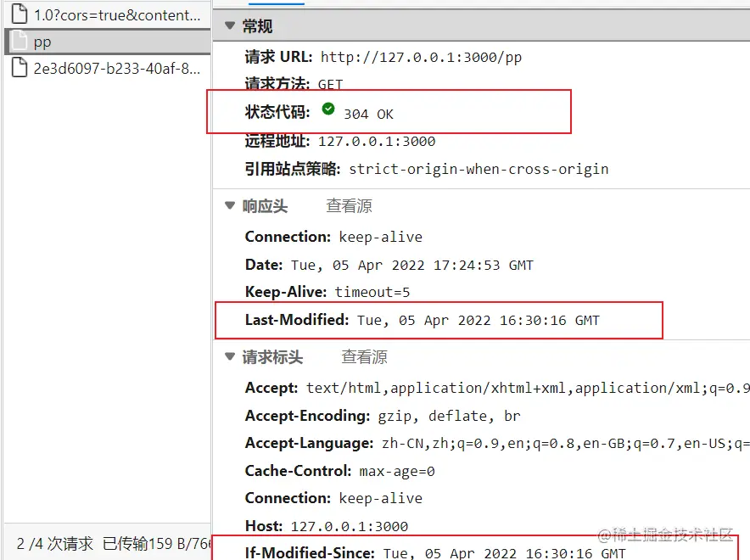Image resolution: width=750 pixels, height=560 pixels.
Task: Click the Host header value 127.0.0.1:3000
Action: coord(350,527)
